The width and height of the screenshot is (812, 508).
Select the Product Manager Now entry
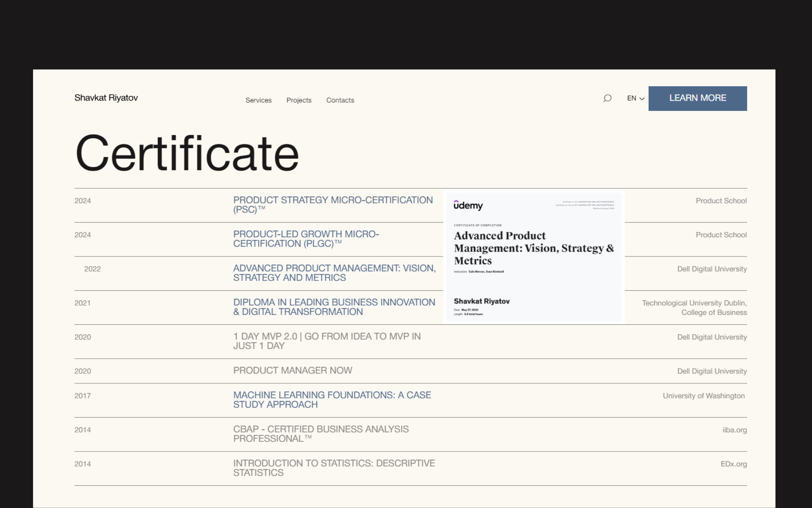(292, 370)
